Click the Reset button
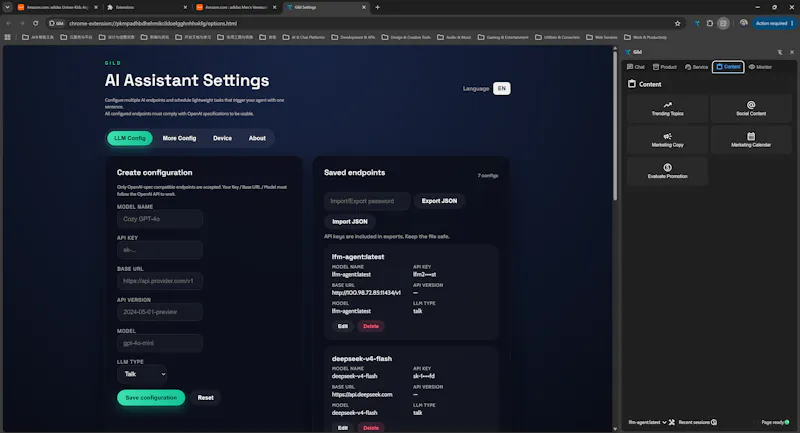Image resolution: width=800 pixels, height=433 pixels. (206, 398)
